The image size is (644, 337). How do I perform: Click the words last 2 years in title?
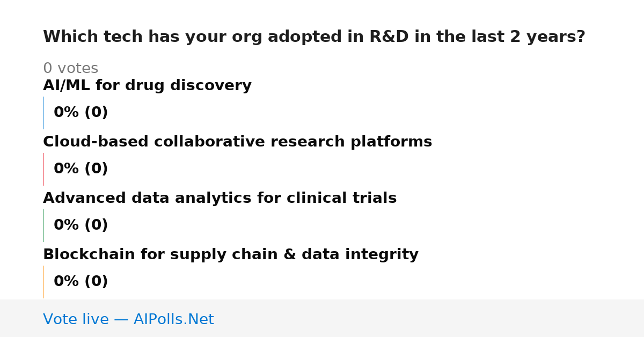point(526,37)
